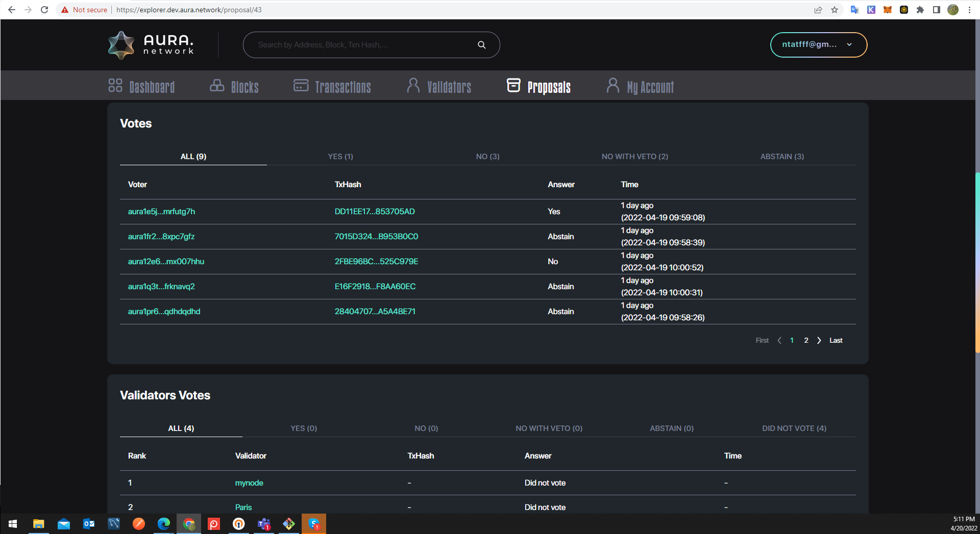This screenshot has width=980, height=534.
Task: Open the My Account page
Action: click(640, 86)
